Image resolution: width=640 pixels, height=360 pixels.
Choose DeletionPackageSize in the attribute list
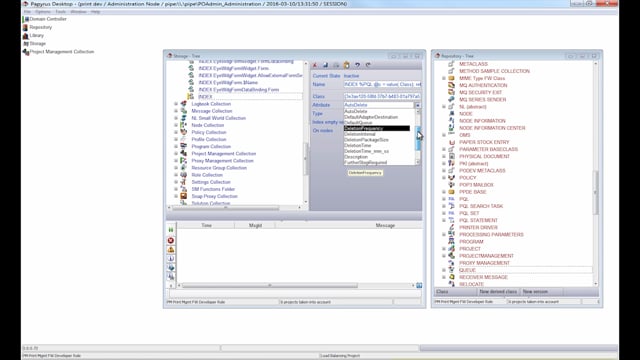[379, 140]
